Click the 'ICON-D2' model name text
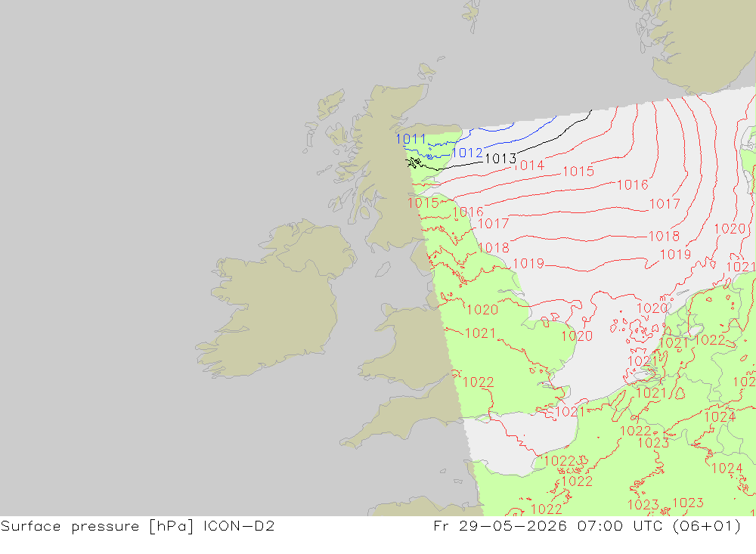The image size is (756, 554). pyautogui.click(x=239, y=525)
